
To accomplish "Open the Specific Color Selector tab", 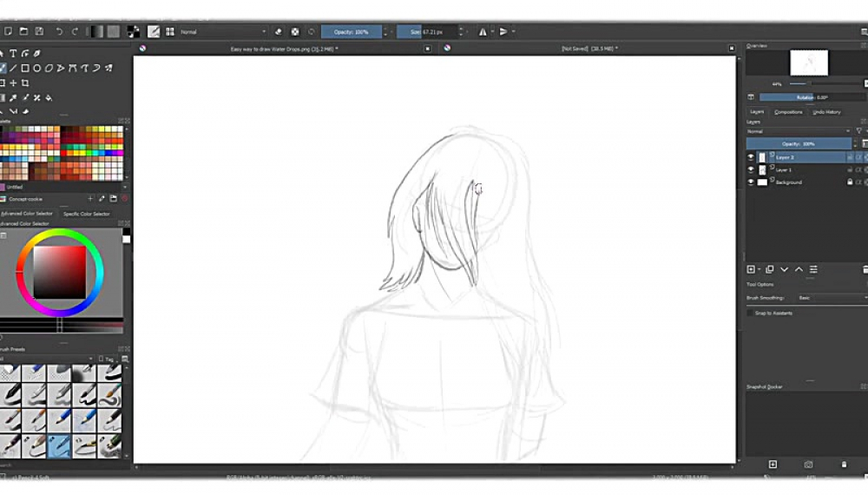I will (x=87, y=214).
